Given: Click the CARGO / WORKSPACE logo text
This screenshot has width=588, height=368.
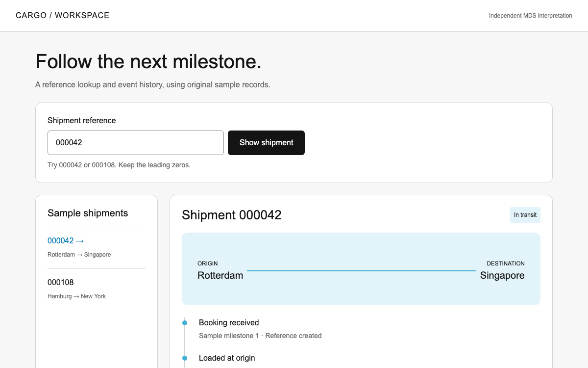Looking at the screenshot, I should click(63, 16).
